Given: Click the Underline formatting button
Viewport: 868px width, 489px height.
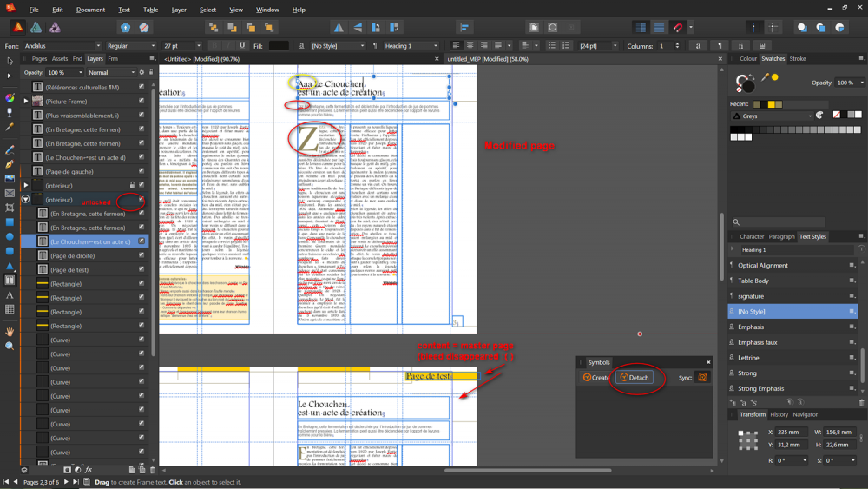Looking at the screenshot, I should 242,46.
